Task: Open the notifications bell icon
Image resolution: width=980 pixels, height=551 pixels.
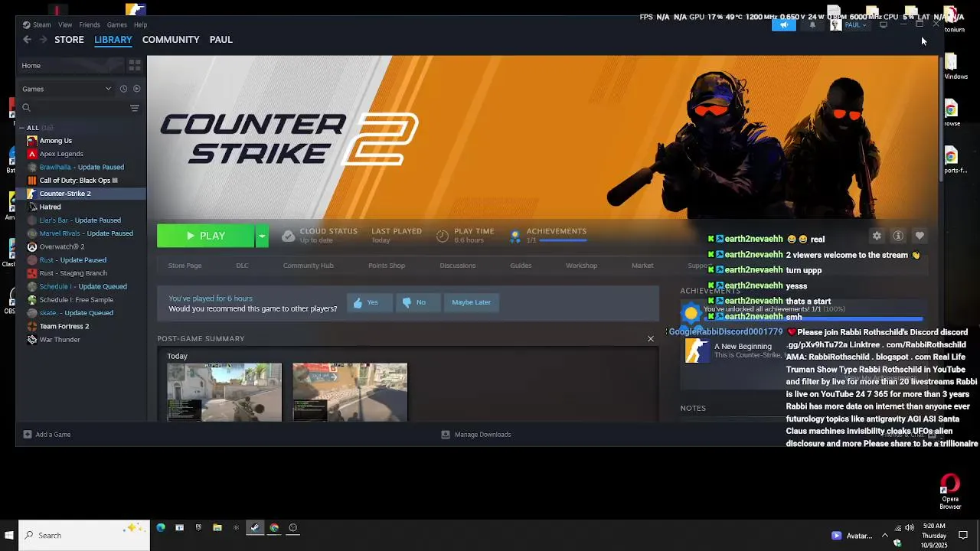Action: click(x=812, y=25)
